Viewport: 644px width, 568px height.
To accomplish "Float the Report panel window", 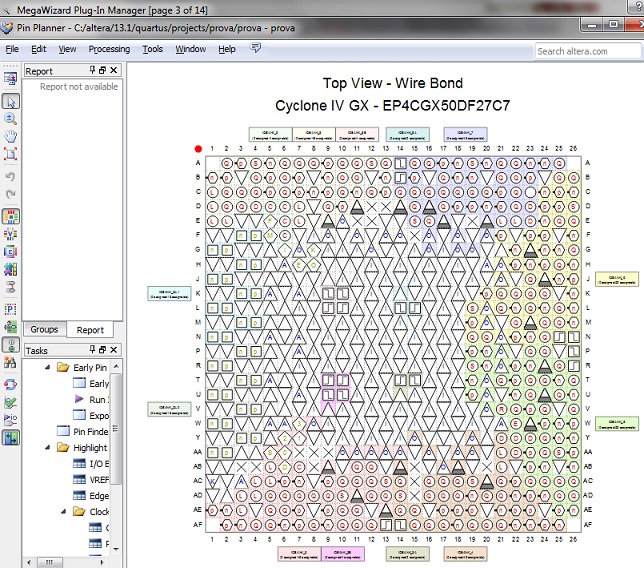I will pos(103,70).
